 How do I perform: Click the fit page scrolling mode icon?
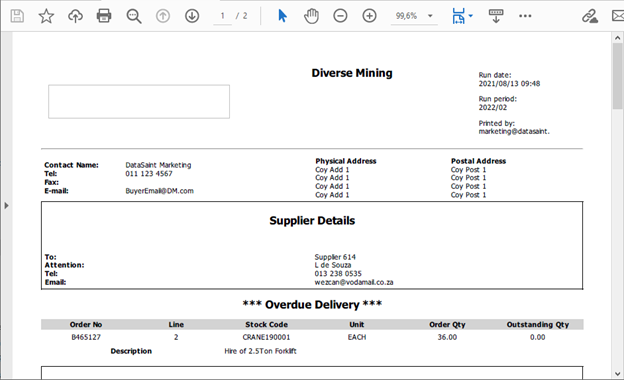click(x=458, y=16)
